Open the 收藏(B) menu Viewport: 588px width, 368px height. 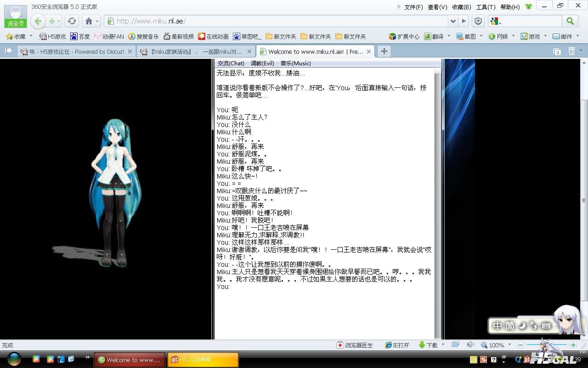pyautogui.click(x=462, y=7)
